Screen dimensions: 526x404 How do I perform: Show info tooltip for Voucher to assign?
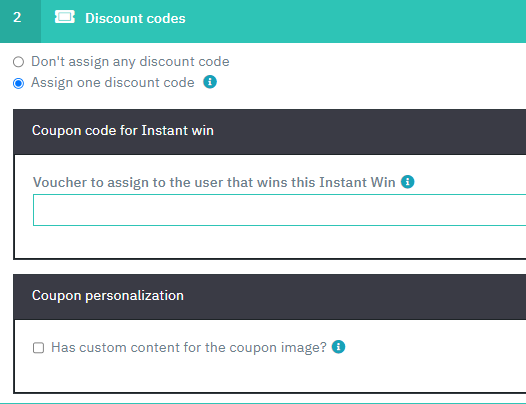click(408, 182)
